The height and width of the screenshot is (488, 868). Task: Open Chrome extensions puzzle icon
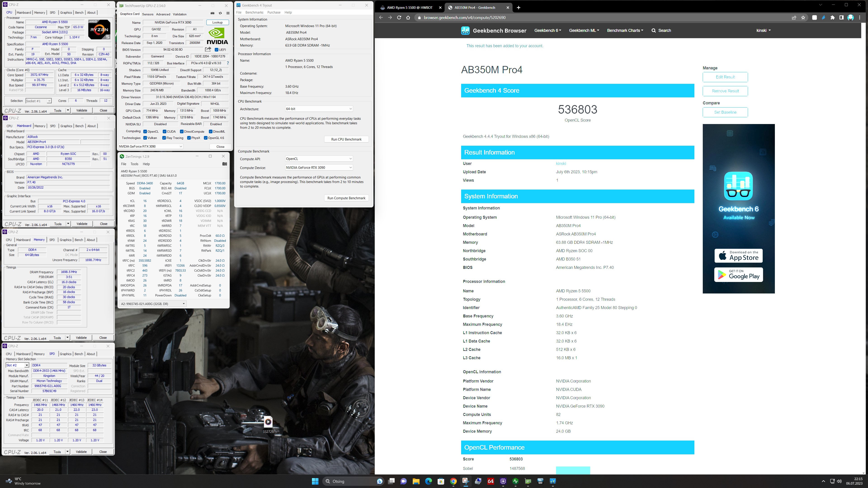pyautogui.click(x=833, y=18)
